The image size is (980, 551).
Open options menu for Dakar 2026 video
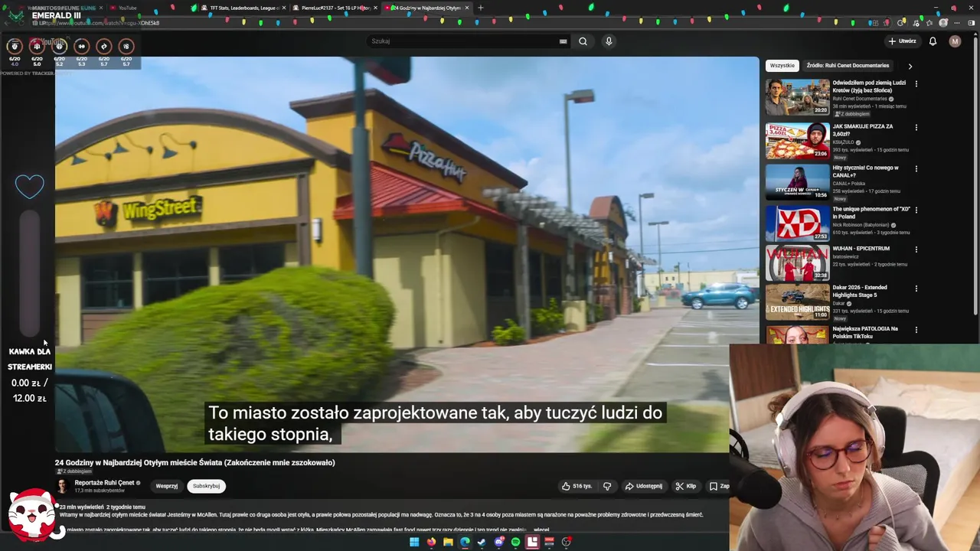click(x=916, y=289)
